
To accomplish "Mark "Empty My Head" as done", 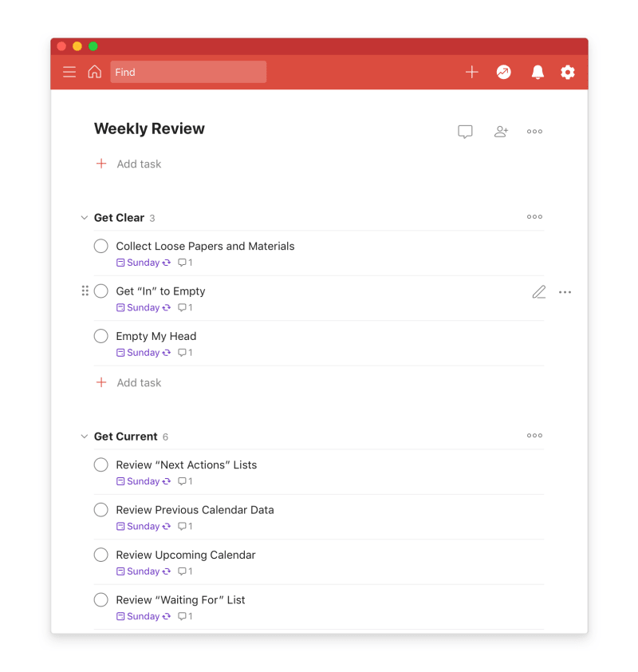I will [x=100, y=336].
